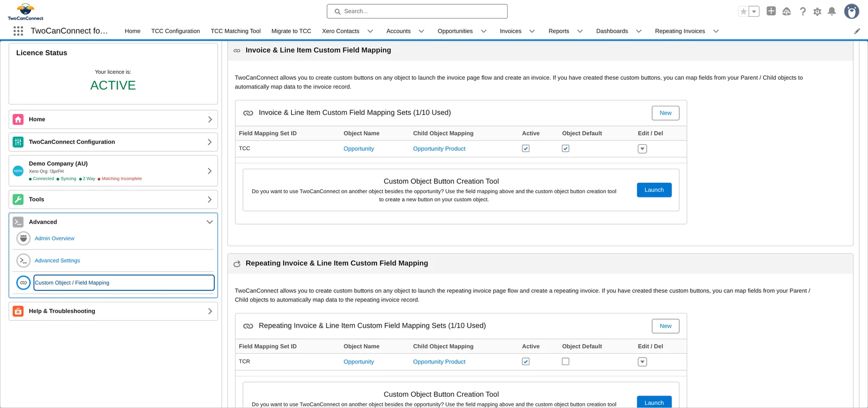Open the Xero Contacts tab
Screen dimensions: 868x408
click(x=341, y=31)
